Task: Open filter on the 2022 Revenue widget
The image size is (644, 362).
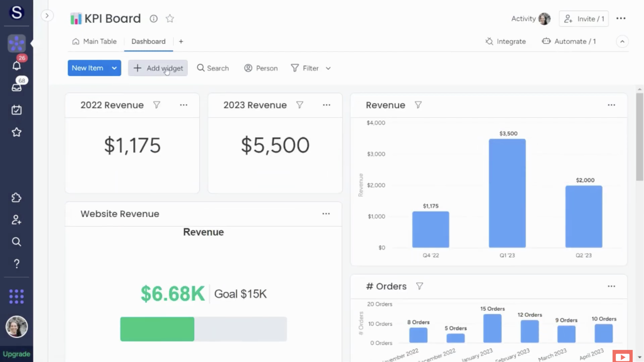Action: 157,105
